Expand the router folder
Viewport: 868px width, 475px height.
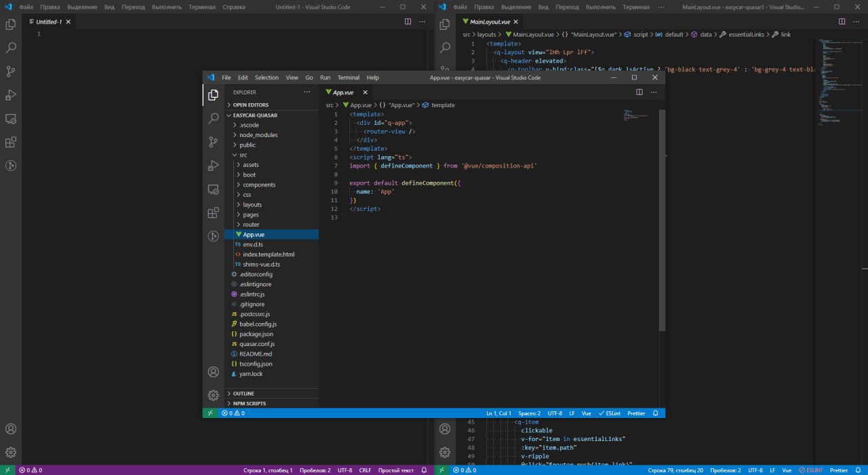[x=271, y=224]
